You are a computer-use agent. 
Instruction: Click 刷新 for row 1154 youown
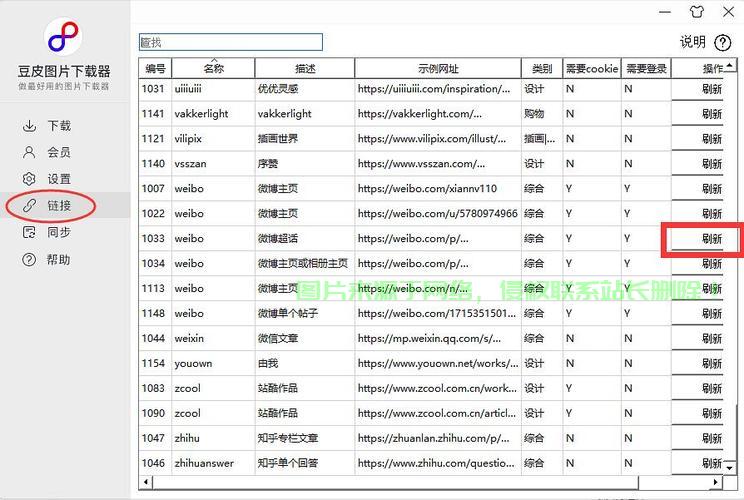pos(712,363)
